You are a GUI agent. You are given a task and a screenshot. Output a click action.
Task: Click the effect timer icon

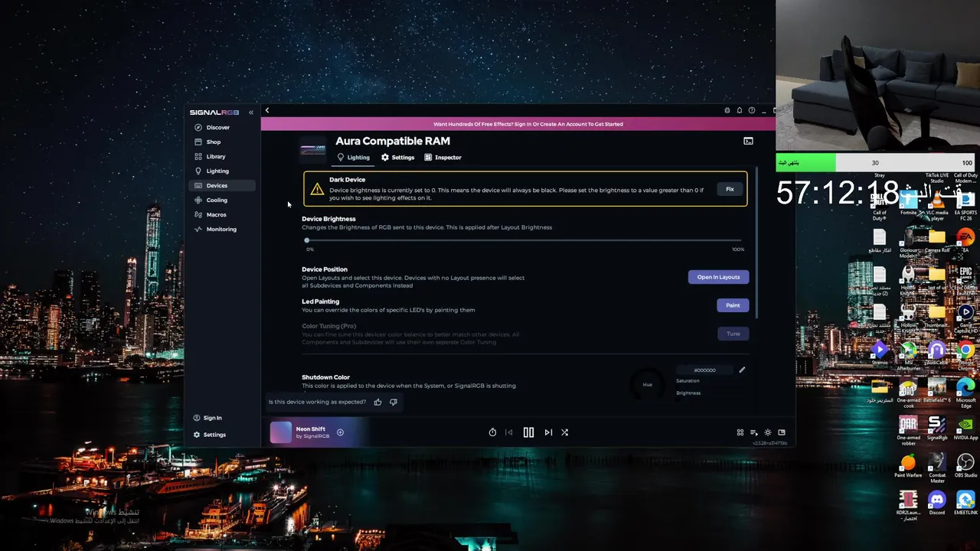click(x=492, y=432)
